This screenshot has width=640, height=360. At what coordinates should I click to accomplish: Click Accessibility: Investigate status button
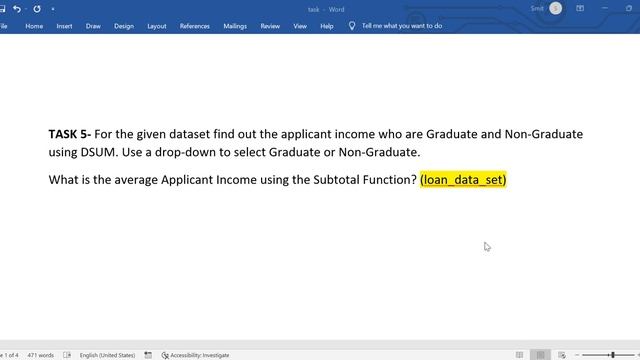[196, 355]
